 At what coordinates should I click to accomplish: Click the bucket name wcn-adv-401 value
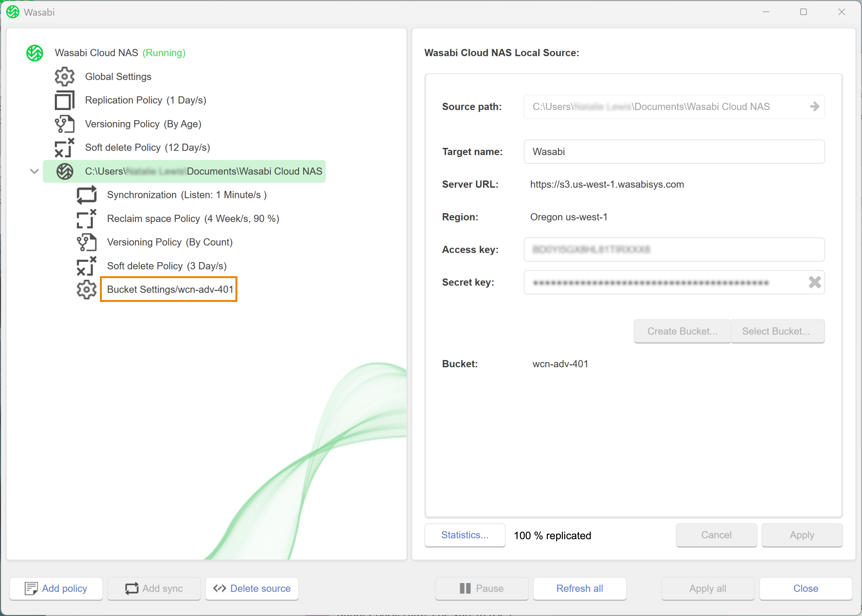tap(560, 364)
